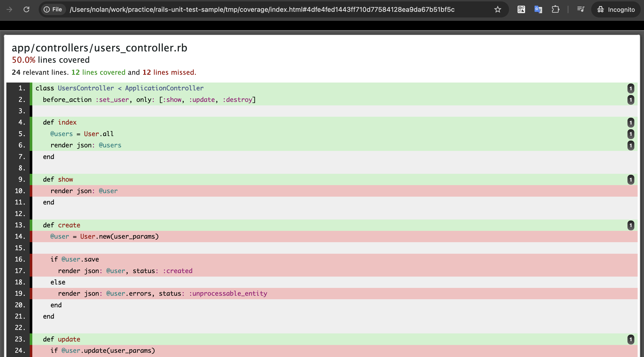Click hit count badge on line 1
644x357 pixels.
pos(631,88)
